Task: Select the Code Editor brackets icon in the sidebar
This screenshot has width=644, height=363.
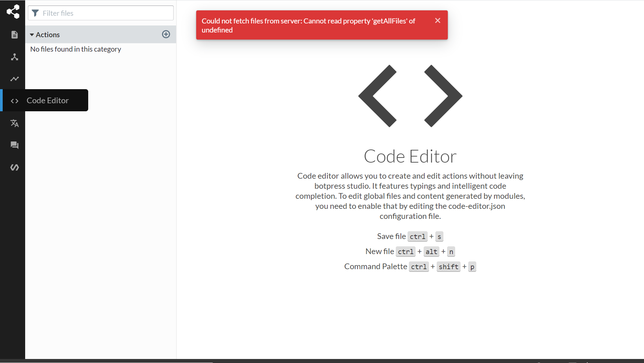Action: pos(14,101)
